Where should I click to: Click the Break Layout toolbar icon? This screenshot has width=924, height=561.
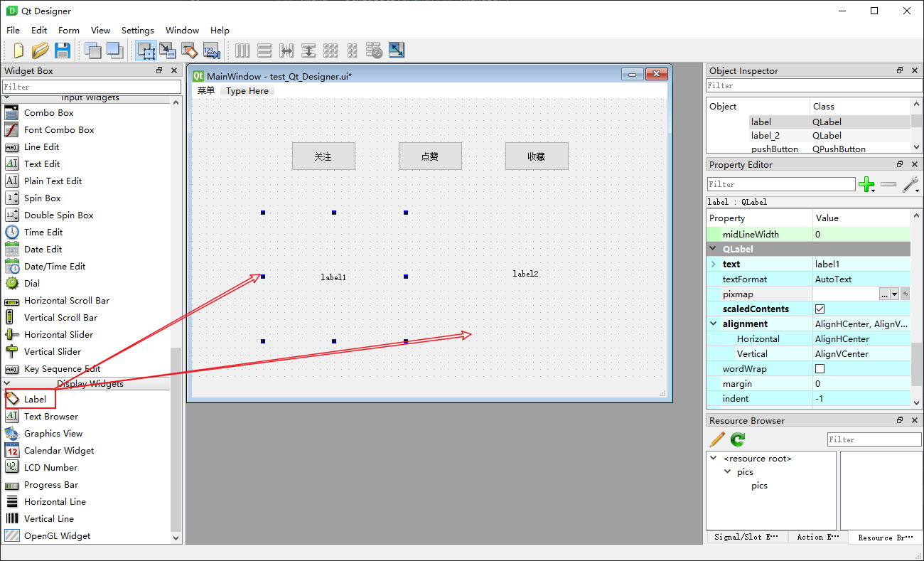[375, 50]
